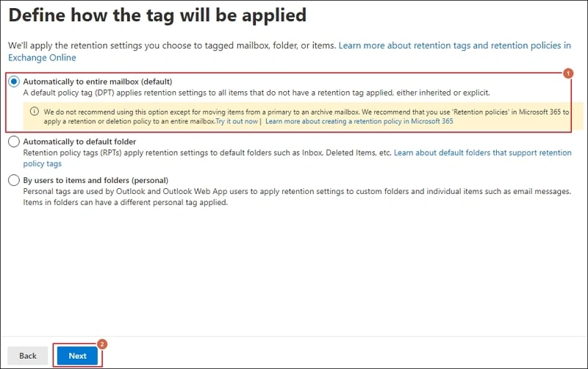Click the Try it out now link
Image resolution: width=588 pixels, height=369 pixels.
coord(237,121)
